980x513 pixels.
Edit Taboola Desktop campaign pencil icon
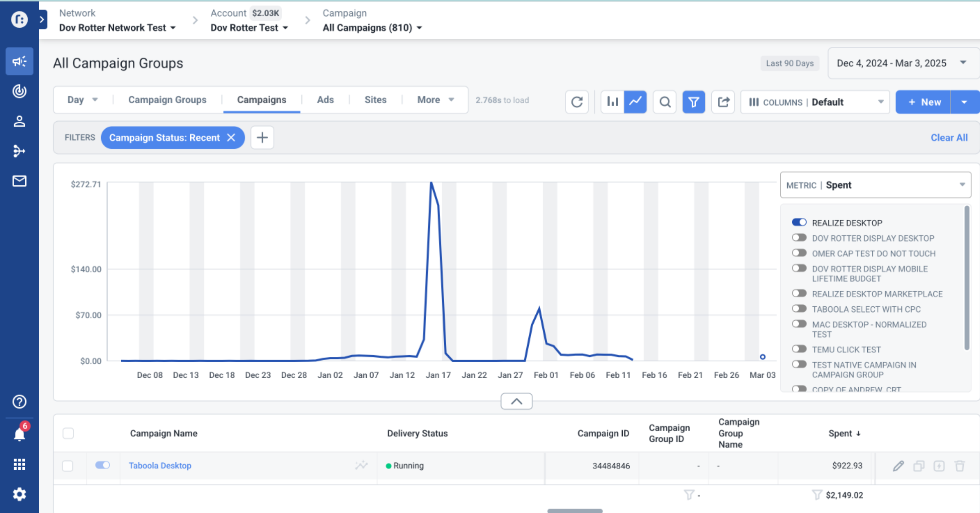click(x=898, y=466)
